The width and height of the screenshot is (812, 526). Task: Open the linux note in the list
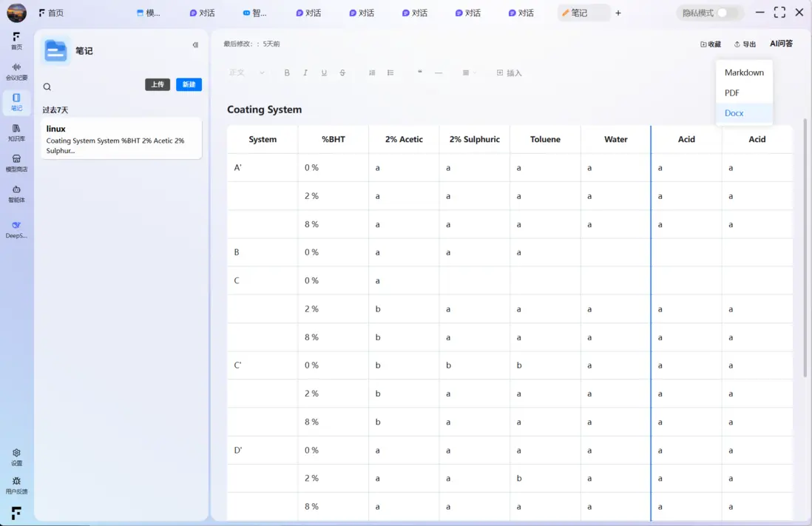click(121, 138)
